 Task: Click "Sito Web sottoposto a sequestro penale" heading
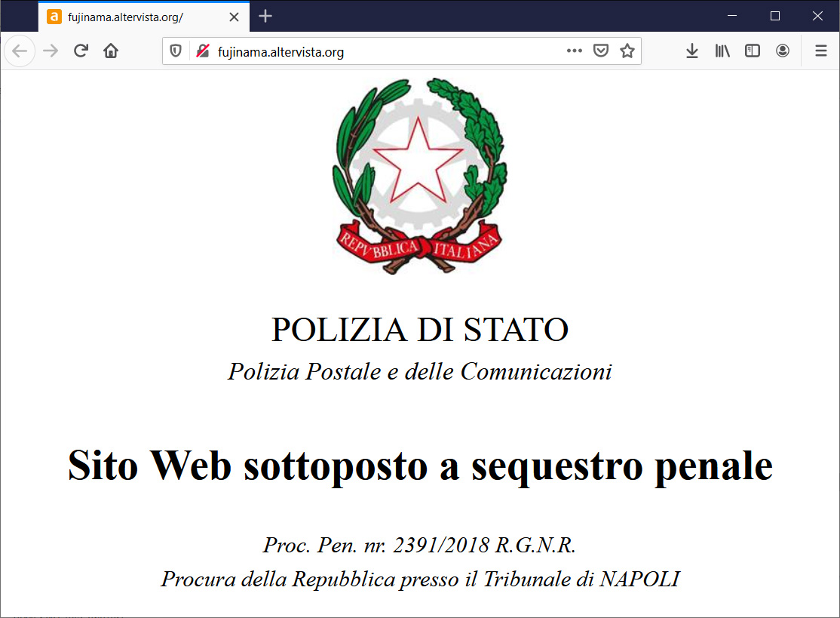coord(420,466)
